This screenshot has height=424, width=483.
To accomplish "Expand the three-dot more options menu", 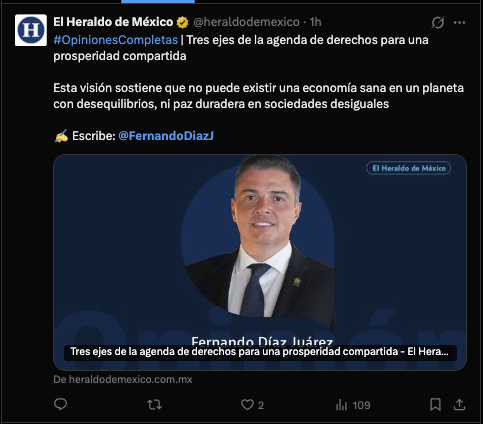I will tap(459, 23).
